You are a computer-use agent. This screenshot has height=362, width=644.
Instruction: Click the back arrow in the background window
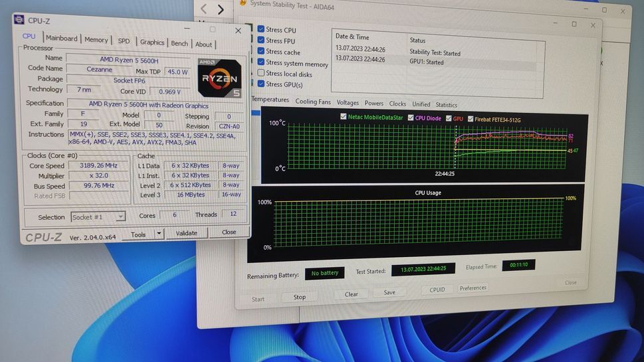point(204,9)
